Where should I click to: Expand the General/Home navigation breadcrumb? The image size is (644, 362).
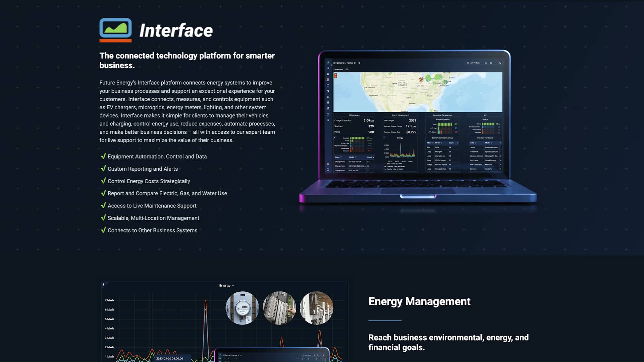(x=345, y=63)
